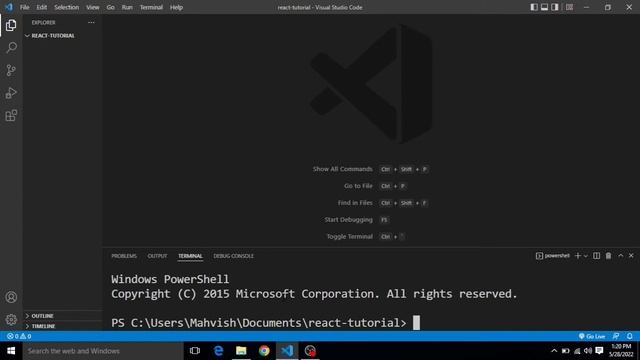Close the terminal panel
The image size is (640, 360).
(x=631, y=256)
